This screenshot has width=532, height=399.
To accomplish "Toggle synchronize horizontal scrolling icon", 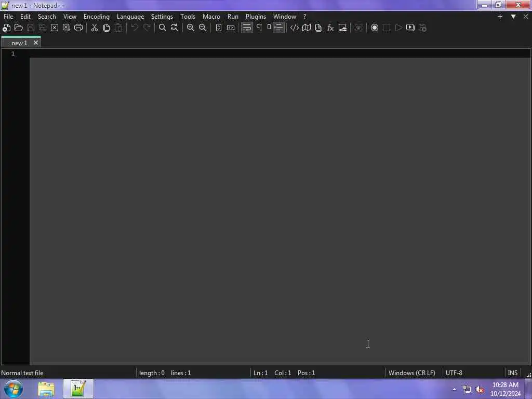I will pos(231,28).
